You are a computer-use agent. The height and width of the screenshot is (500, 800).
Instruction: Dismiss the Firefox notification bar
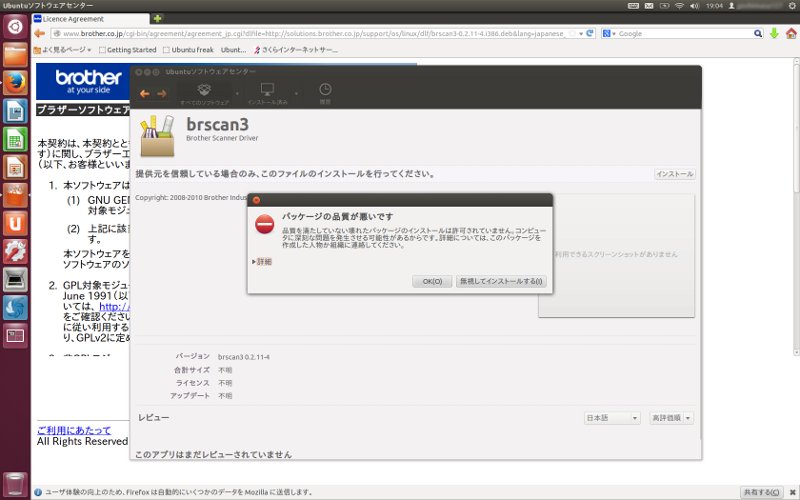[792, 492]
